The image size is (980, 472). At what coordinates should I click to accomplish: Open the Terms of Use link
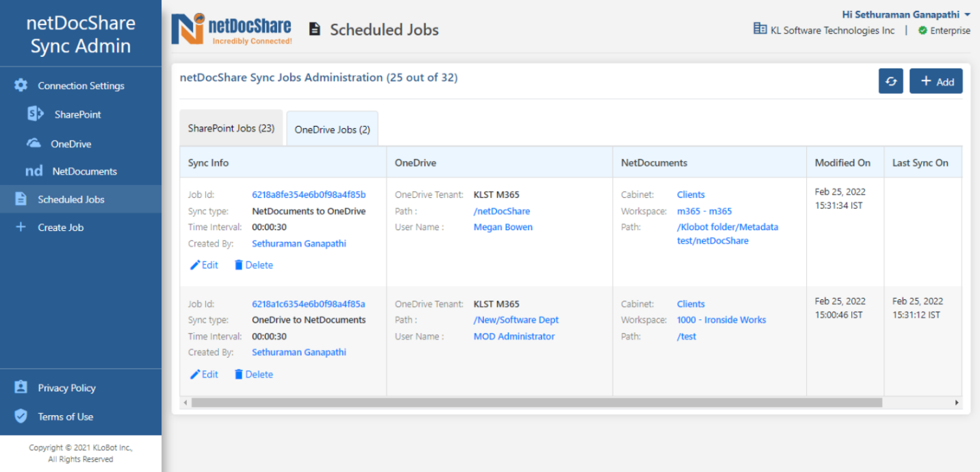click(65, 417)
